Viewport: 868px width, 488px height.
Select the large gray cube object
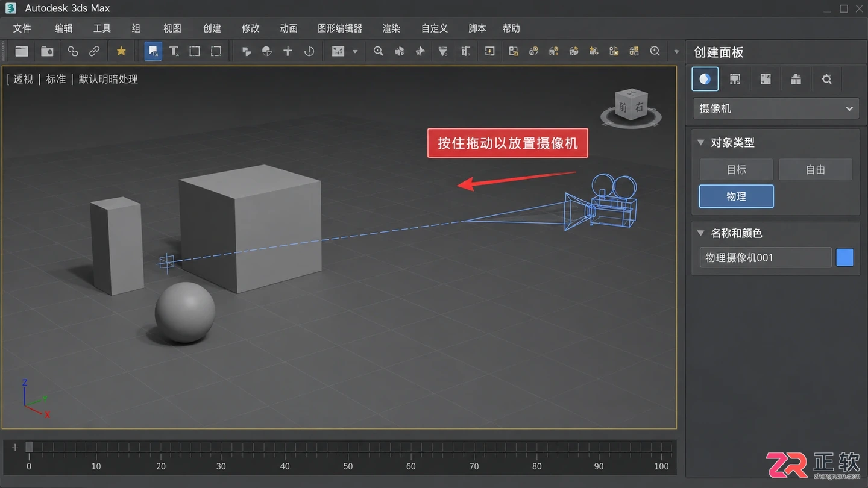(x=250, y=229)
